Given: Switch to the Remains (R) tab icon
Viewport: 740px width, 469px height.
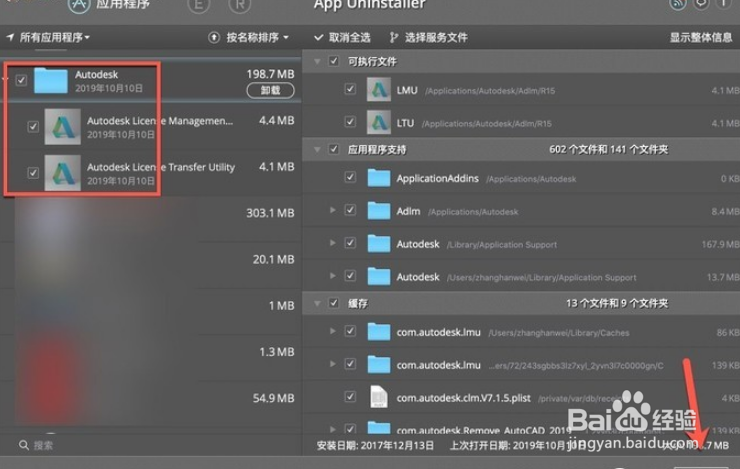Looking at the screenshot, I should 240,5.
